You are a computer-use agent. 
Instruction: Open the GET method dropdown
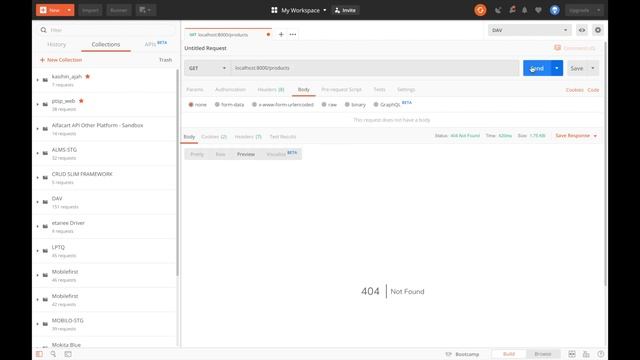pyautogui.click(x=207, y=68)
